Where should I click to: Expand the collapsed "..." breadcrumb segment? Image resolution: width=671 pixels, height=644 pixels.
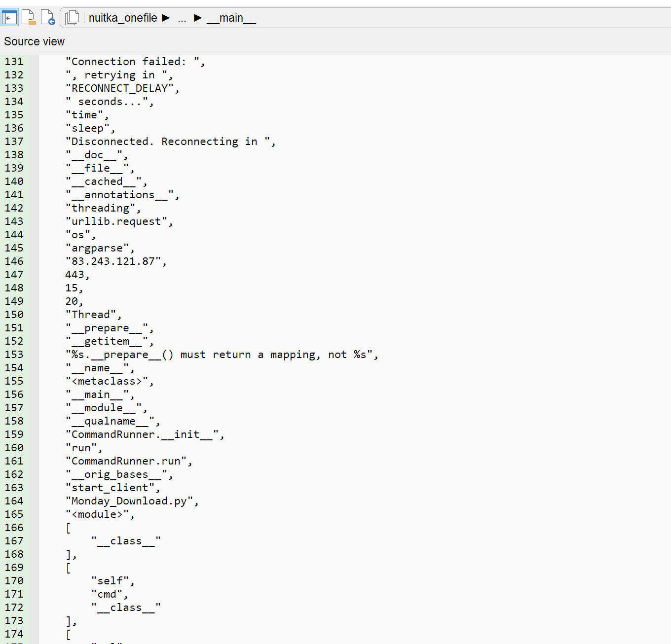(x=182, y=18)
